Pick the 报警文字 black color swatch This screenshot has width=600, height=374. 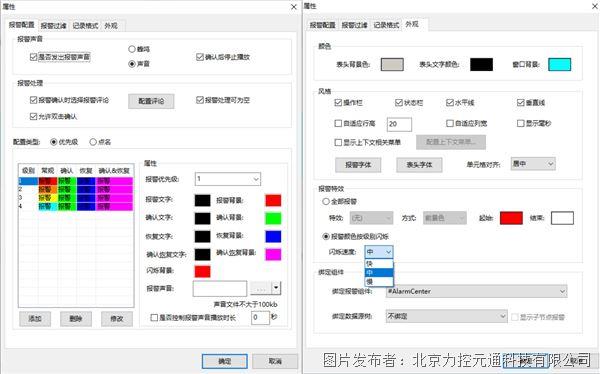202,200
